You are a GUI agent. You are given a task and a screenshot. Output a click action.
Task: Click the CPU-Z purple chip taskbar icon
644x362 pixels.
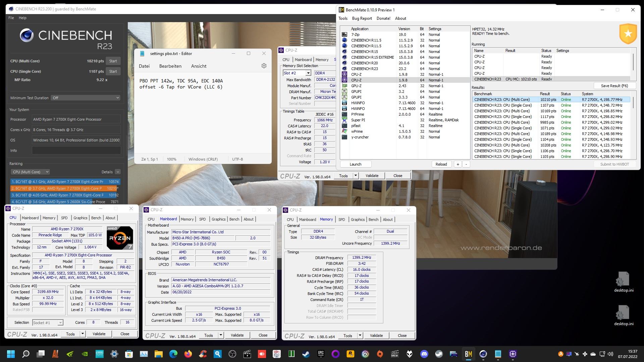(513, 354)
